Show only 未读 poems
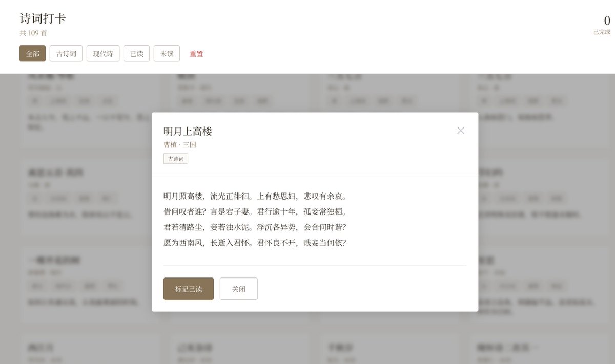The image size is (615, 364). coord(167,53)
